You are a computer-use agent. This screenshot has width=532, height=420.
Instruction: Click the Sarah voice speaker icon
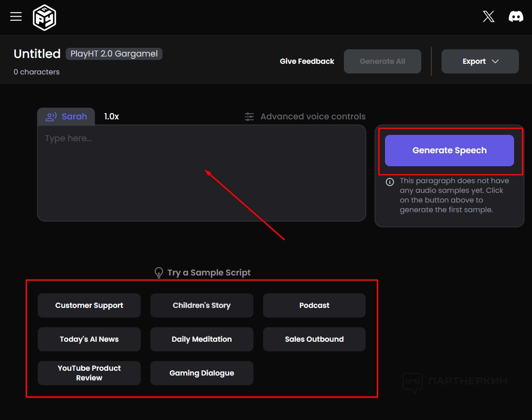tap(51, 116)
